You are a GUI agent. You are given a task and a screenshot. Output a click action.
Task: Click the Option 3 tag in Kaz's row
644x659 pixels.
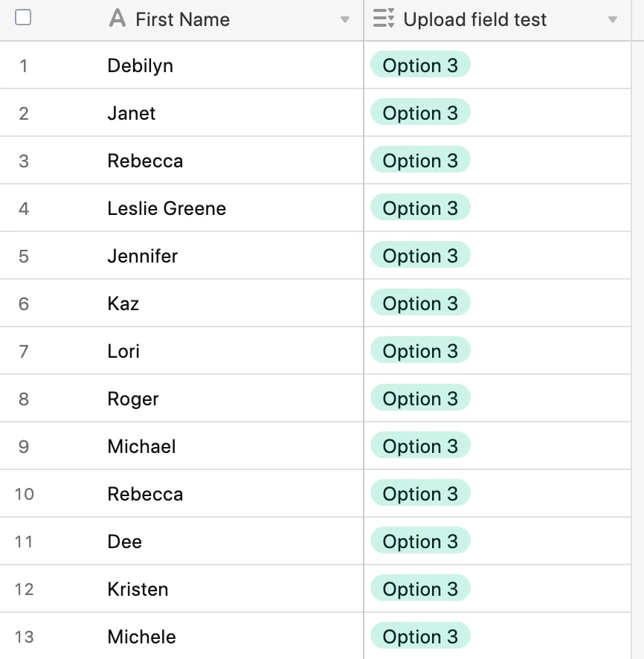pos(420,303)
